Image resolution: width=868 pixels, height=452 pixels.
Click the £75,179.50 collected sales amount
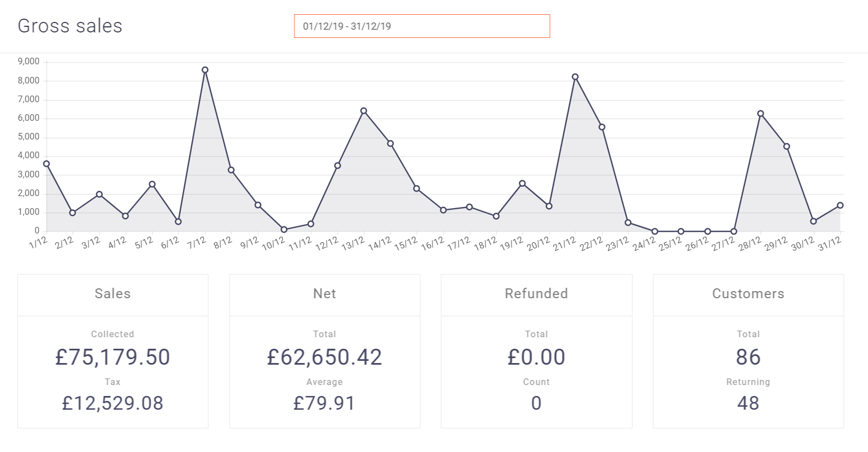pyautogui.click(x=113, y=358)
